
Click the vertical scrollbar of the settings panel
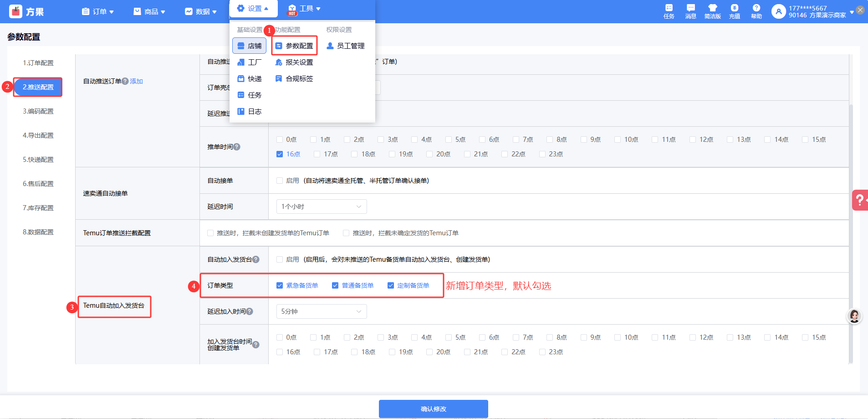click(x=851, y=228)
